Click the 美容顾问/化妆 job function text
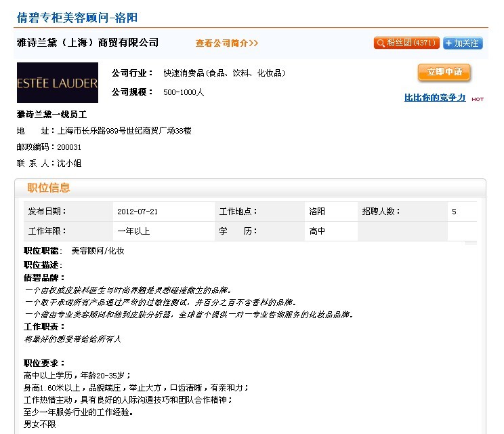Viewport: 504px width, 434px height. click(98, 251)
